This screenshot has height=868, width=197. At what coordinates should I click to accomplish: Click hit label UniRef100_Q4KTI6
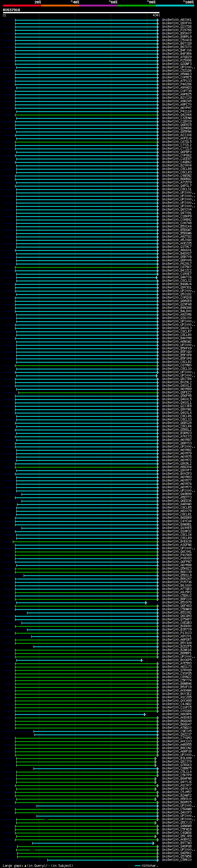pos(176,277)
